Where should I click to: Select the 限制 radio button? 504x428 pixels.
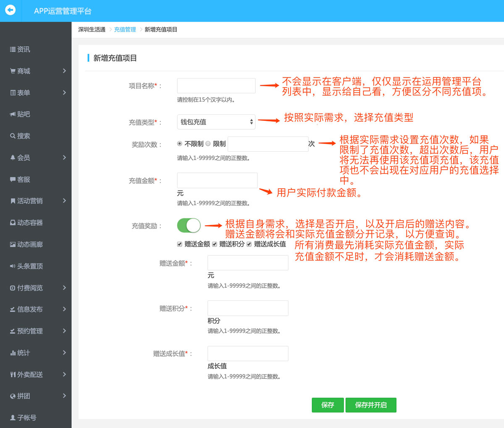click(208, 144)
